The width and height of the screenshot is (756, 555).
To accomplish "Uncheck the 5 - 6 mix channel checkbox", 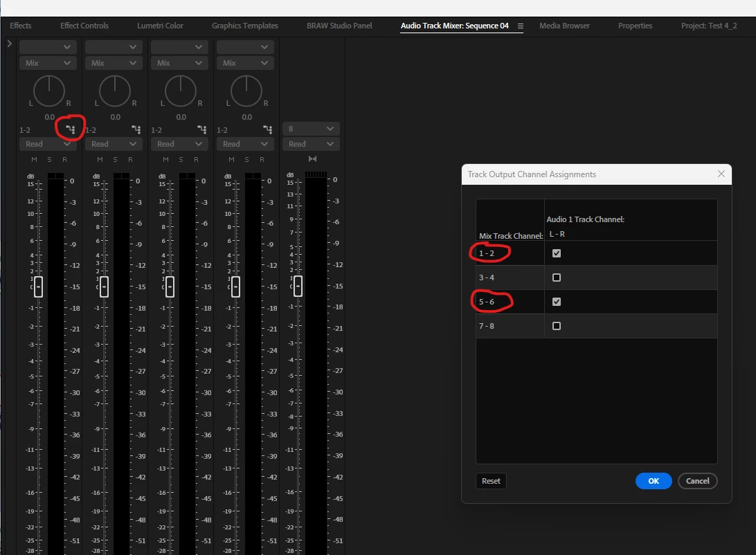I will coord(557,302).
